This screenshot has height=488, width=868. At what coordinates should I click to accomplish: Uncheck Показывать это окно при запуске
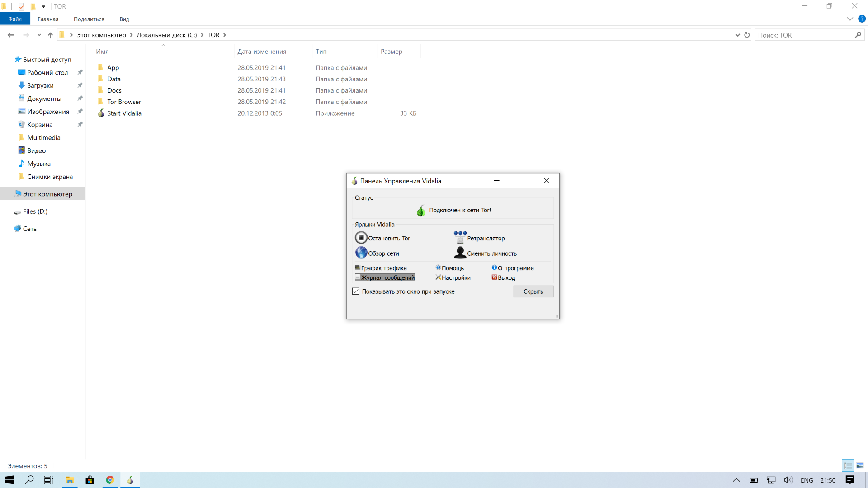356,291
